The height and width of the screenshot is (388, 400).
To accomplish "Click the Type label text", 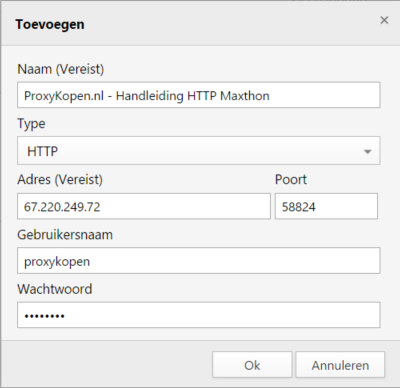I will tap(31, 124).
